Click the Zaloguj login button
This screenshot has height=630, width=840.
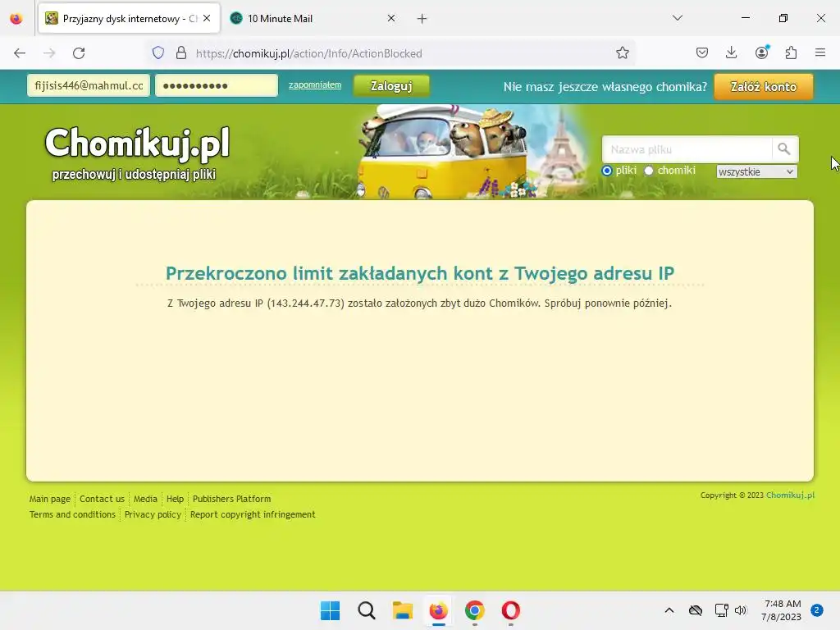point(391,85)
